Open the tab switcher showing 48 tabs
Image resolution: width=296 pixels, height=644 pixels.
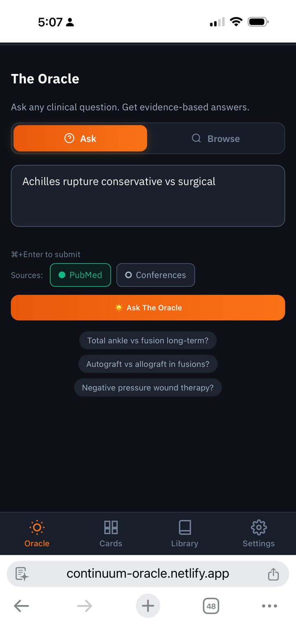(211, 606)
